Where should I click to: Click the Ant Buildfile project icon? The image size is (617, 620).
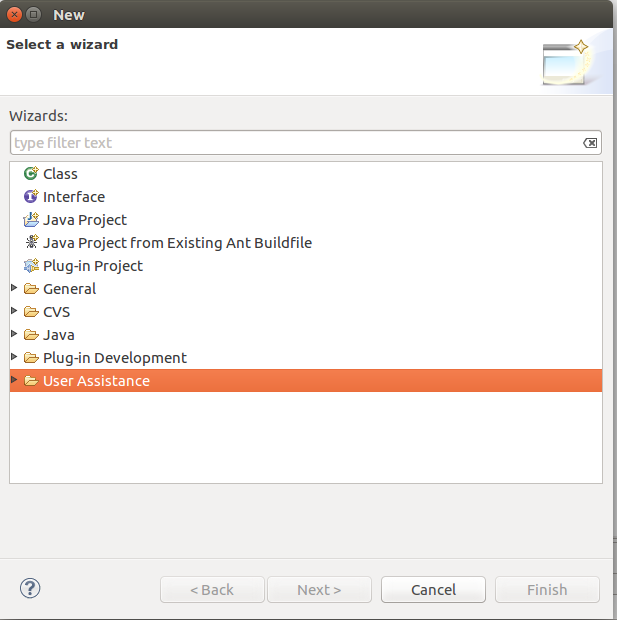[31, 243]
